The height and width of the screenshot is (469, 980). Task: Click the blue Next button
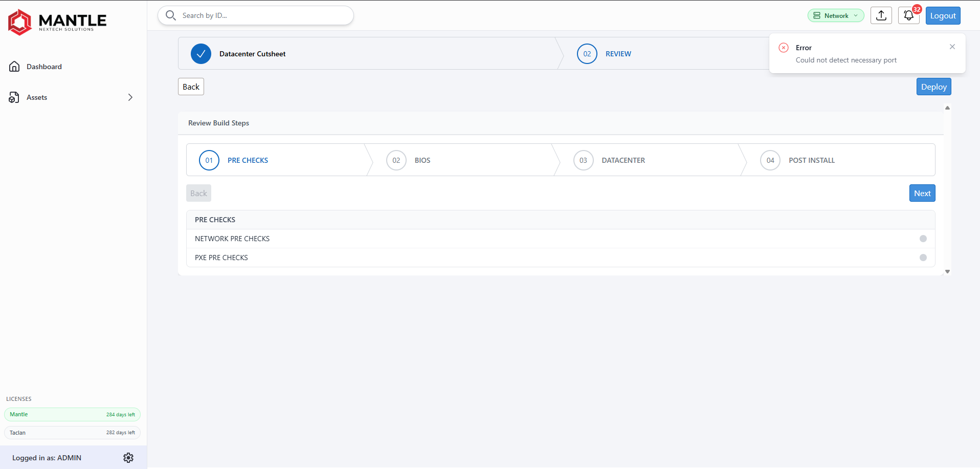point(922,193)
